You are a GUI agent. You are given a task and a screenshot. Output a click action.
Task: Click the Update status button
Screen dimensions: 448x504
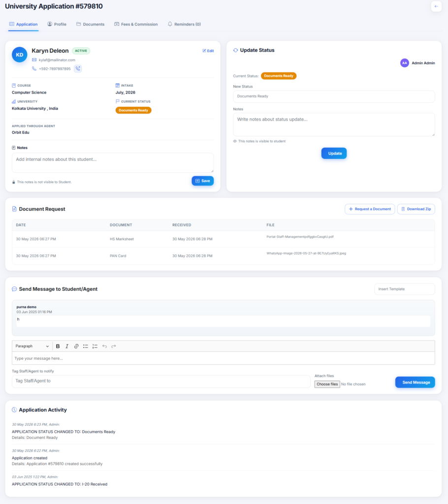[334, 154]
